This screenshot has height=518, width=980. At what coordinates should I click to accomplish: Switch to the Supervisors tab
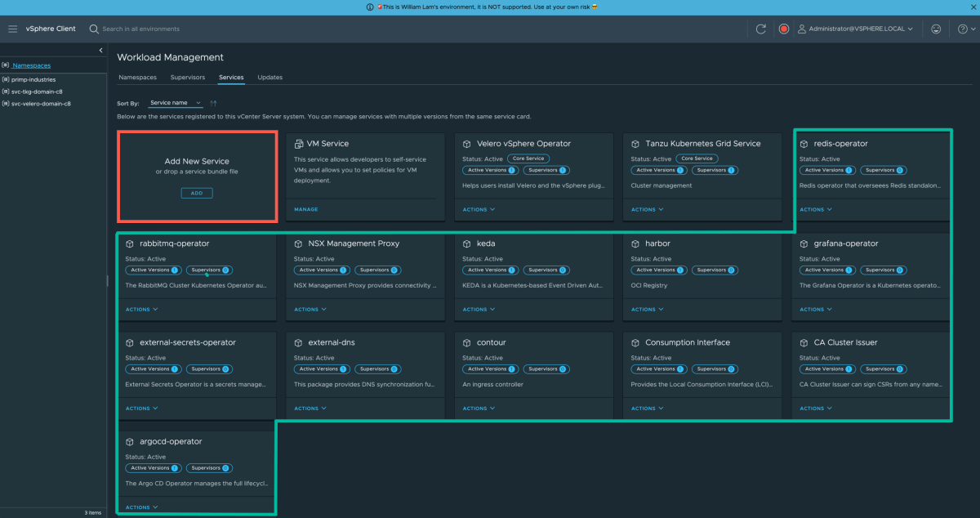[x=188, y=78]
